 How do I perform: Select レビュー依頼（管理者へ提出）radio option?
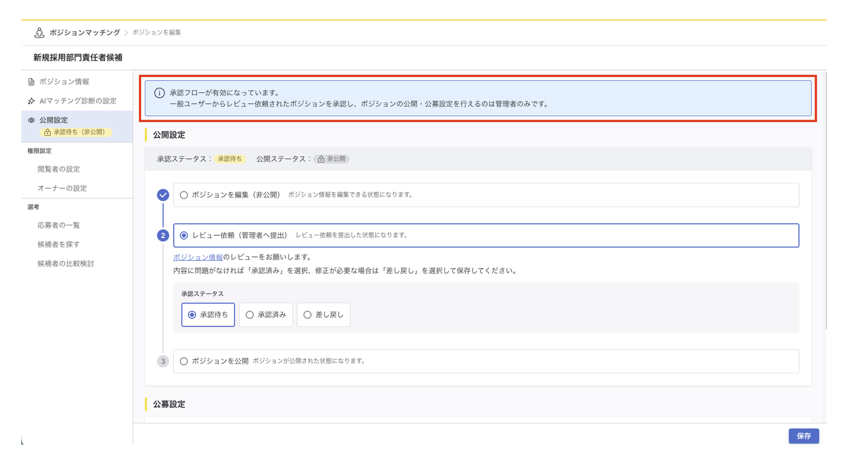point(184,235)
